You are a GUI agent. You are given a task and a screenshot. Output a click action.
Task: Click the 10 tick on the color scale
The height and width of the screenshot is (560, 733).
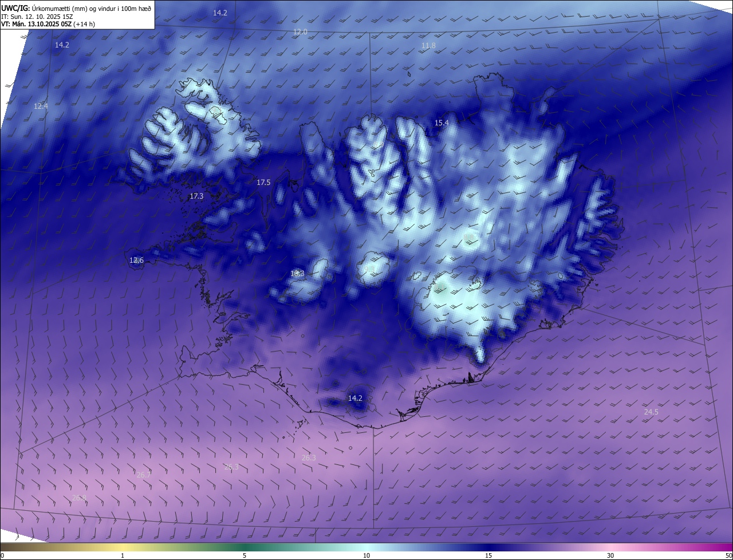click(366, 555)
